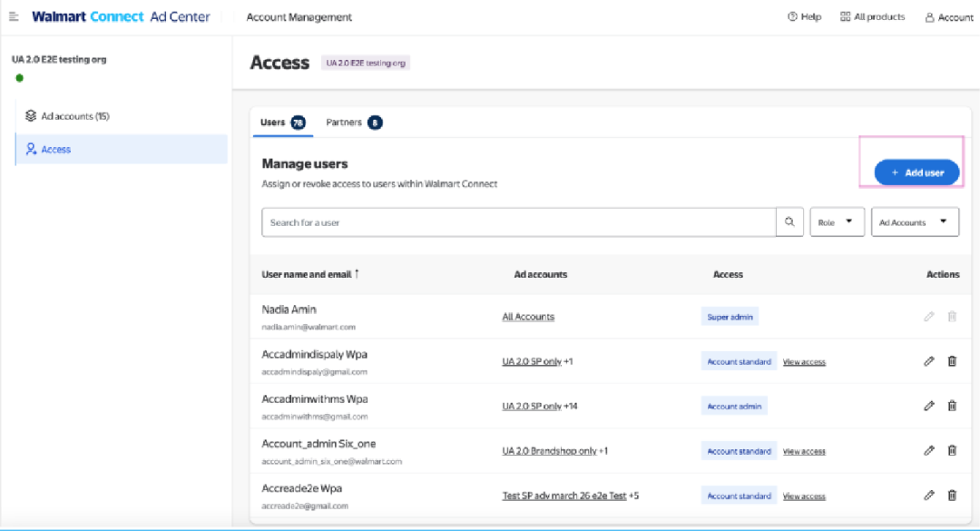Click the search magnifier icon
The image size is (980, 531).
coord(789,222)
